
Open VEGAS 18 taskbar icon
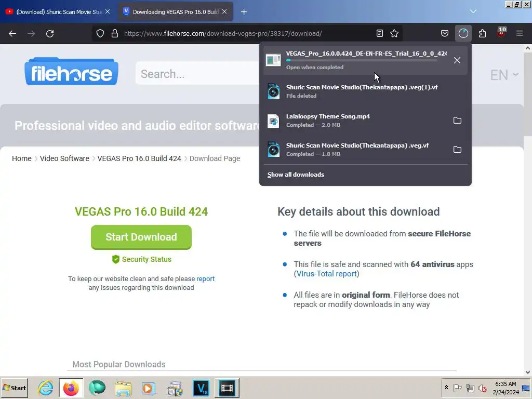coord(201,388)
